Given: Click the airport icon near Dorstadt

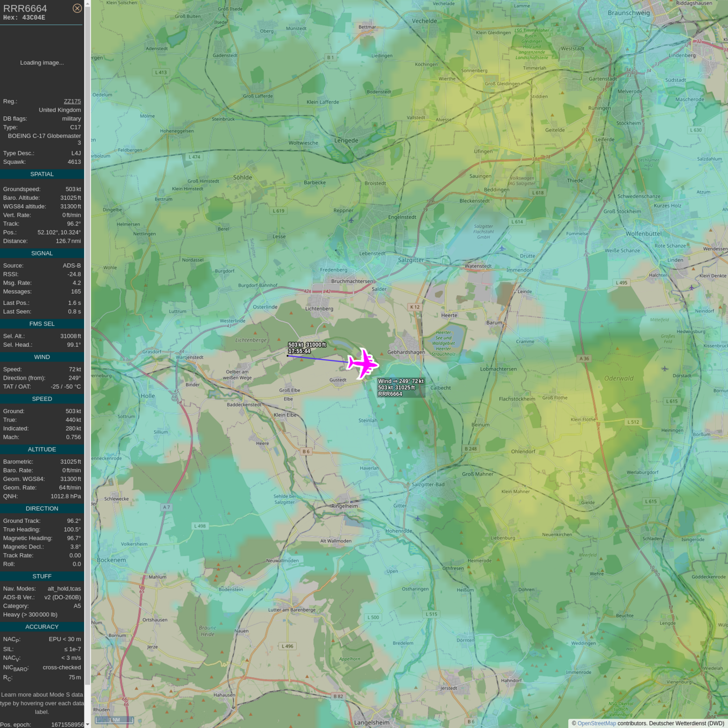Looking at the screenshot, I should (x=665, y=369).
